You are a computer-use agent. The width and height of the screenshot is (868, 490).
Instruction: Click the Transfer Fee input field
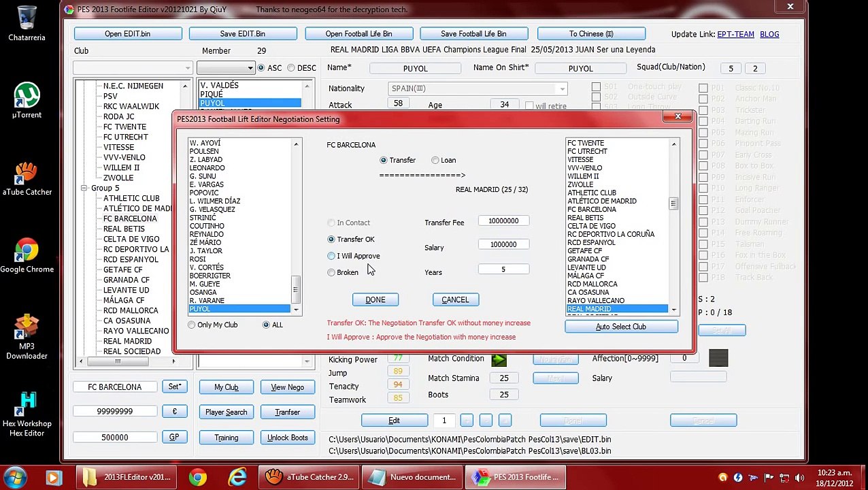(x=503, y=220)
